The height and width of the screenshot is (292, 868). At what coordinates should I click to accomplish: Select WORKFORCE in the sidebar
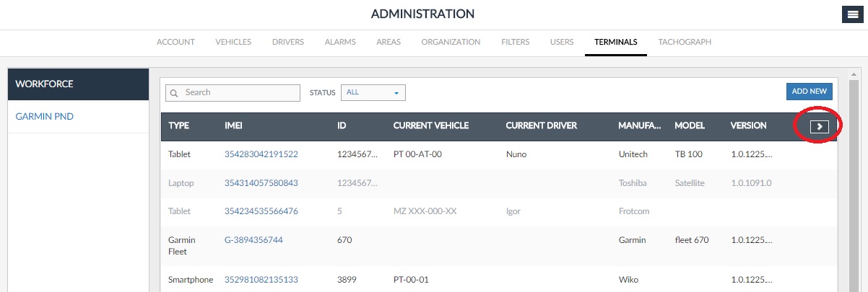(x=45, y=84)
